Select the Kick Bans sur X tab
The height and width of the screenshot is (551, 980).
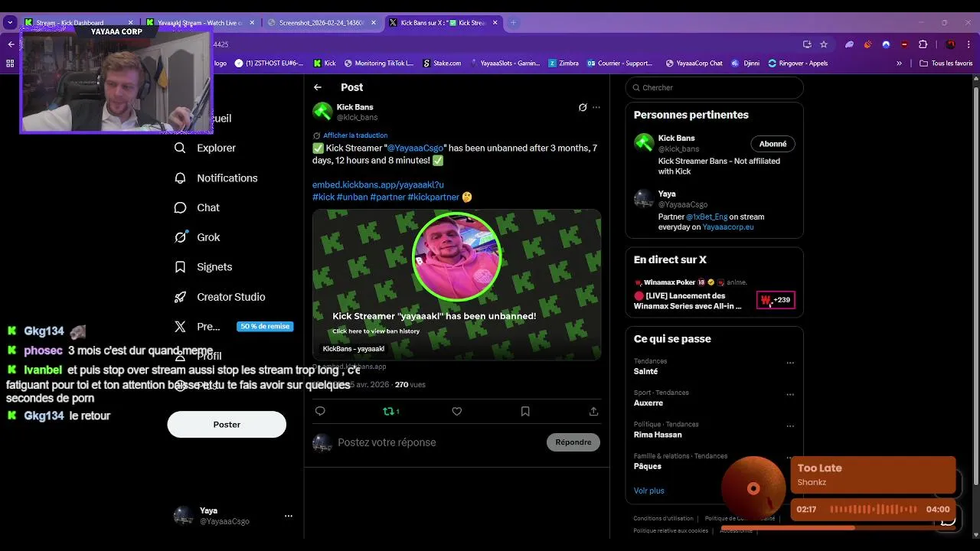point(443,23)
